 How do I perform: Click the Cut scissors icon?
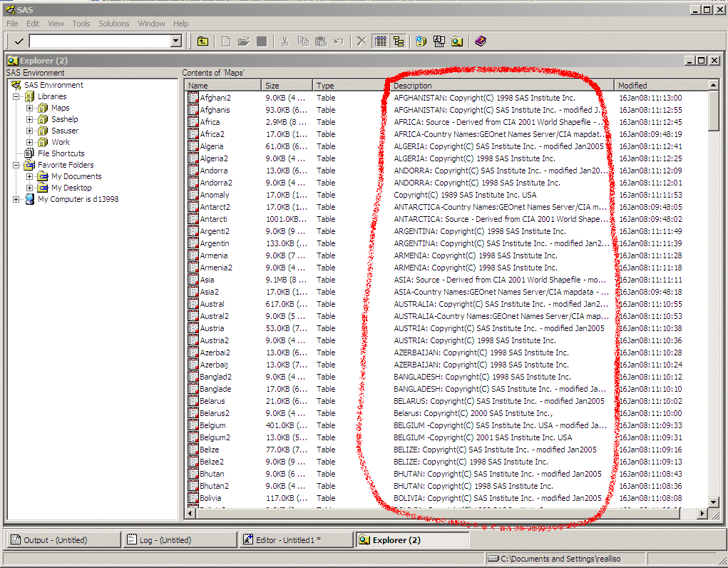(x=284, y=41)
